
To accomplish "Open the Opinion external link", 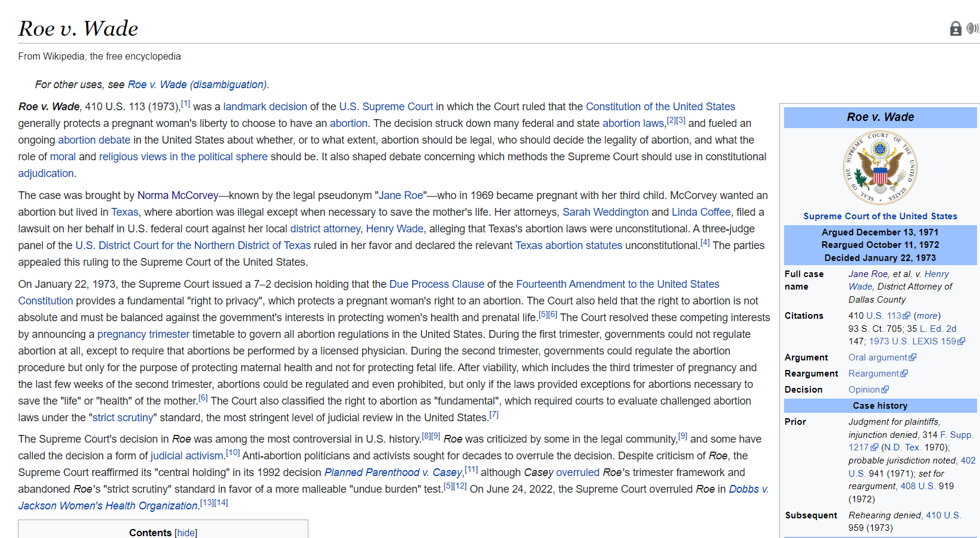I will coord(868,390).
